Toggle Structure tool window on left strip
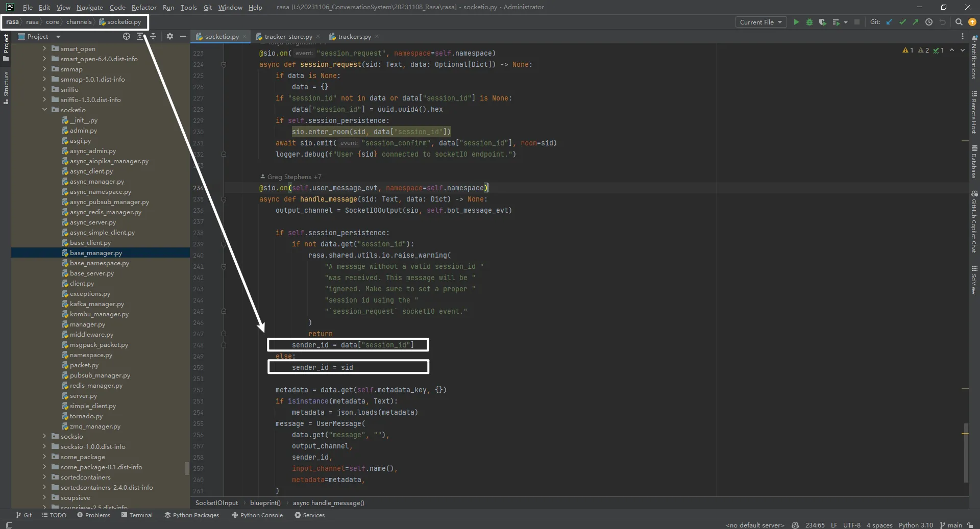The width and height of the screenshot is (980, 529). coord(6,88)
